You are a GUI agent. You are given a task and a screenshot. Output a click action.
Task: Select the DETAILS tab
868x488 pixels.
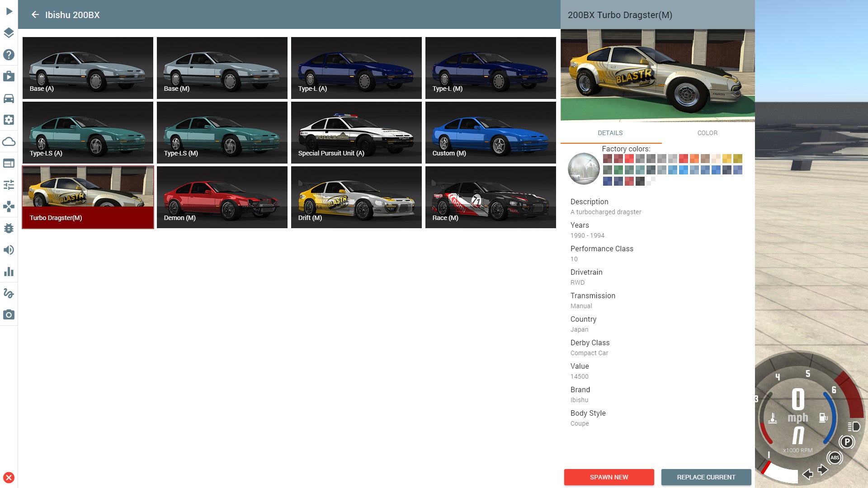(x=610, y=133)
